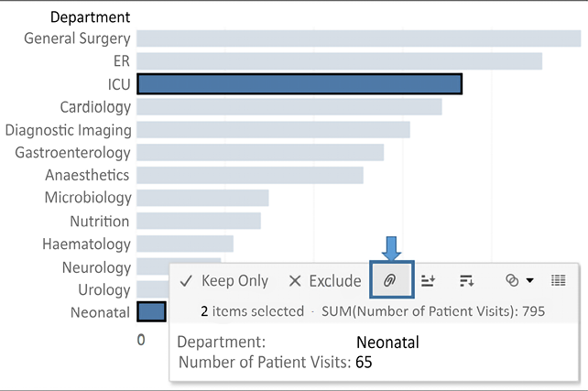Sort descending using the tooltip icon
The width and height of the screenshot is (588, 391).
[x=466, y=280]
